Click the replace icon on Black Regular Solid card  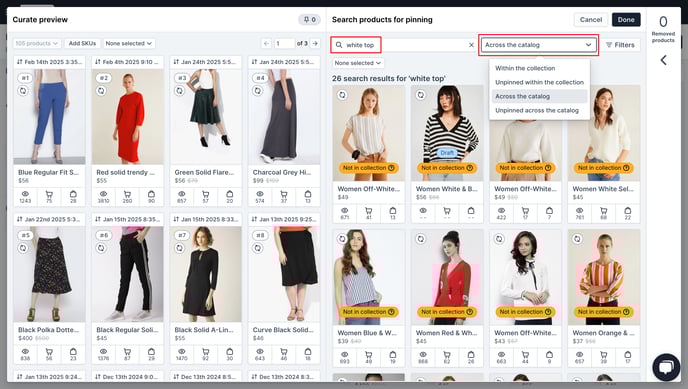101,248
